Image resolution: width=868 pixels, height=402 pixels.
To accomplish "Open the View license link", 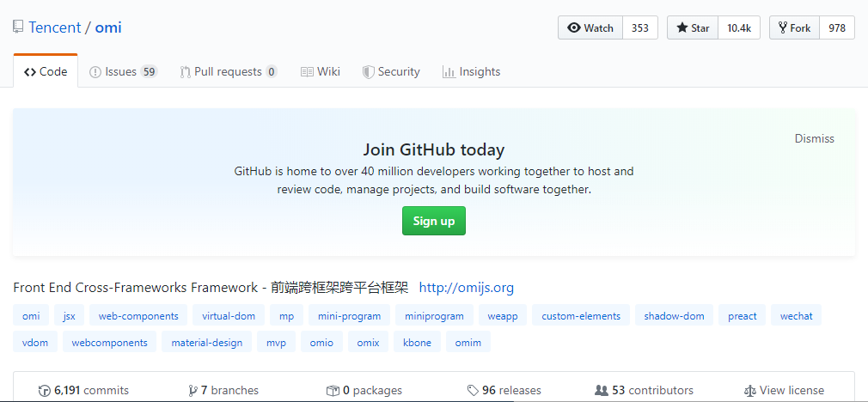I will 784,390.
